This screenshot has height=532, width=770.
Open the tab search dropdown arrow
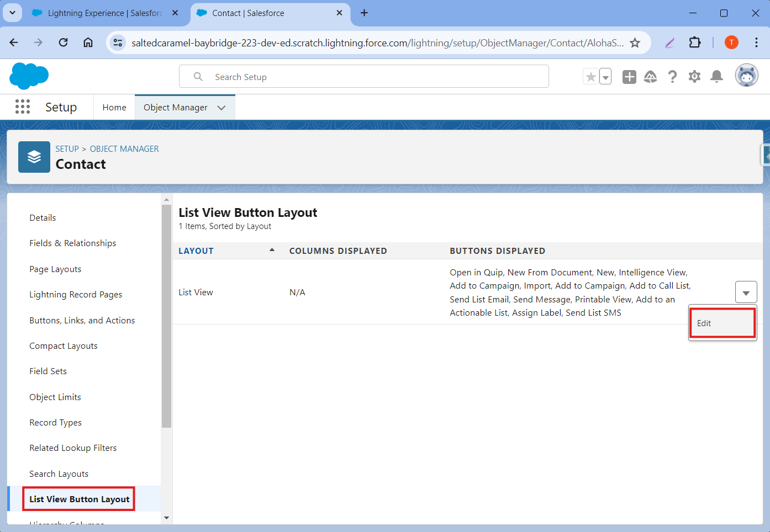click(x=12, y=13)
